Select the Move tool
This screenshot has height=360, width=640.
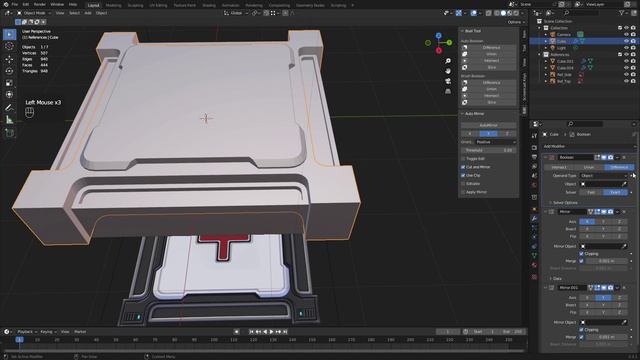(x=9, y=59)
